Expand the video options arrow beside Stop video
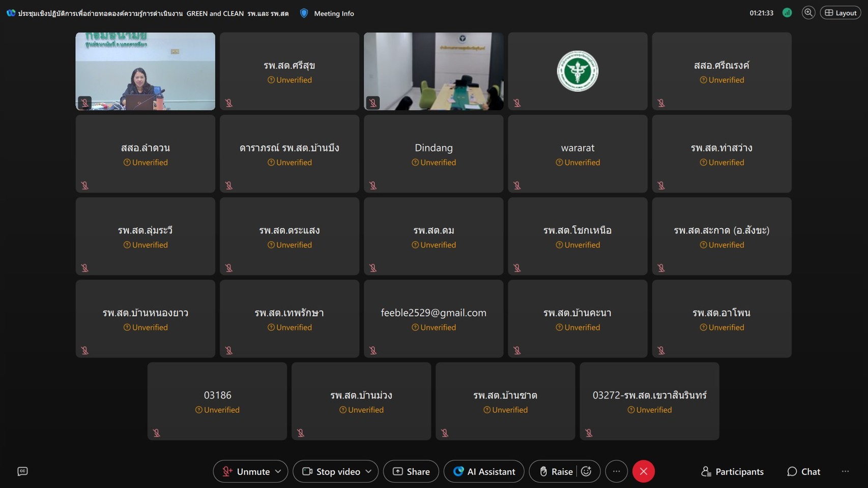Screen dimensions: 868x488 point(369,471)
